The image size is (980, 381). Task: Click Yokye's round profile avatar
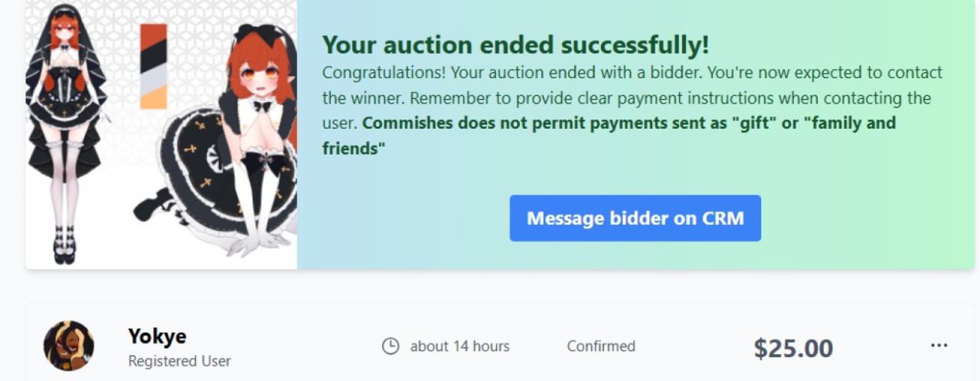tap(69, 346)
